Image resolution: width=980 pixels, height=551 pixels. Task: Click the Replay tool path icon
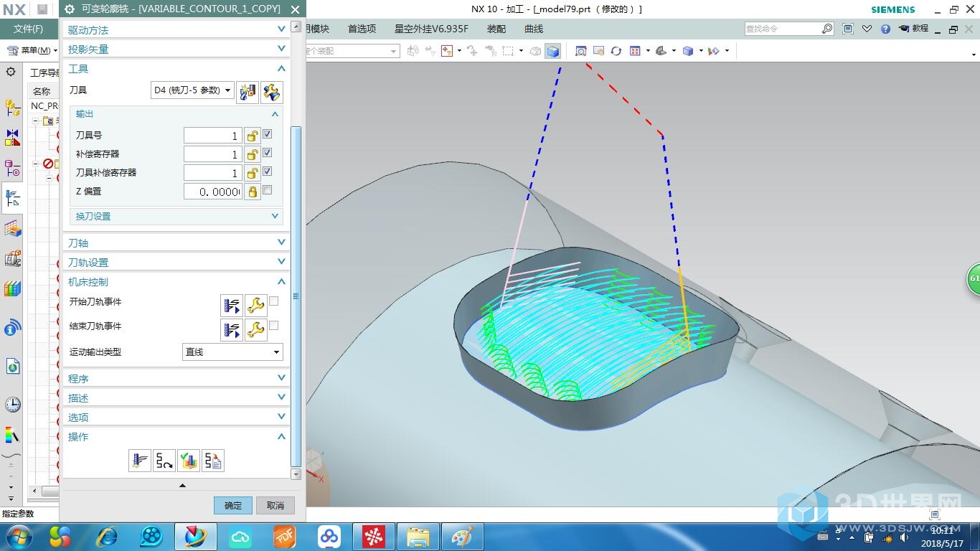point(164,461)
